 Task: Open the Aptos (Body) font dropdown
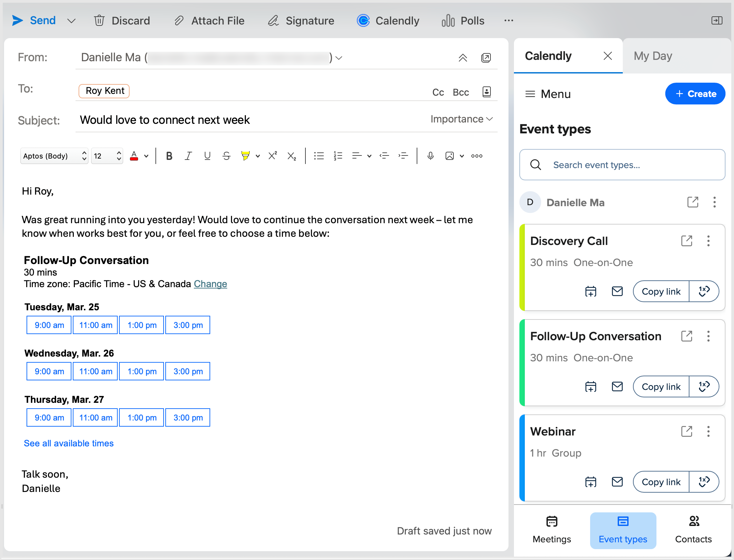point(54,156)
